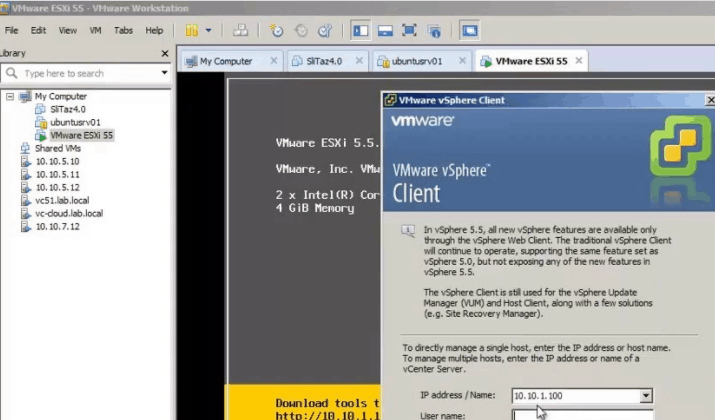Click the console view toolbar icon
This screenshot has width=715, height=420.
pyautogui.click(x=470, y=31)
